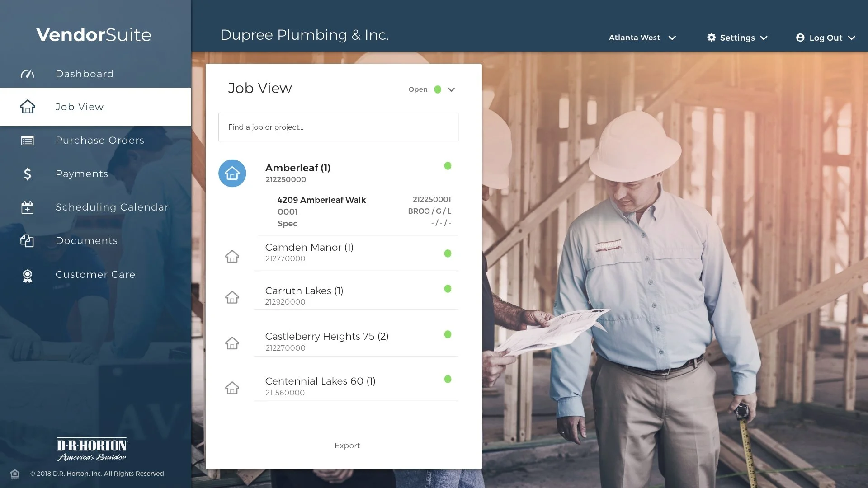
Task: Click the Customer Care ribbon icon
Action: tap(27, 275)
